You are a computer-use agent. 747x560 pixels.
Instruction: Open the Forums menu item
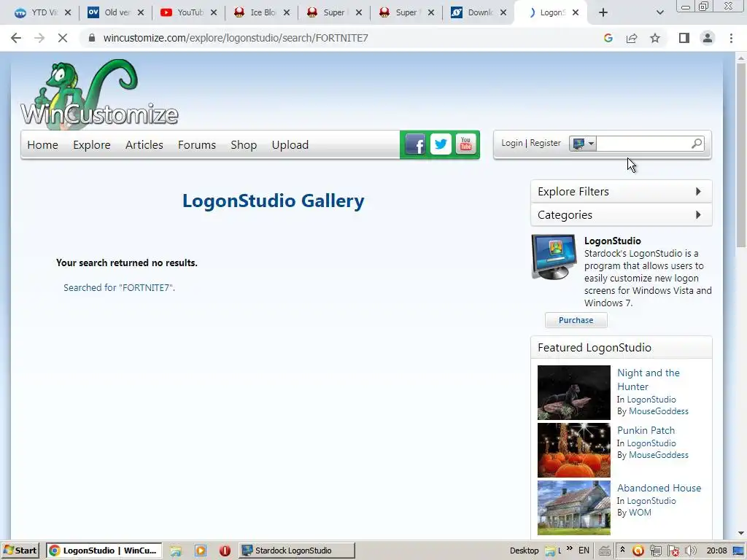click(197, 145)
